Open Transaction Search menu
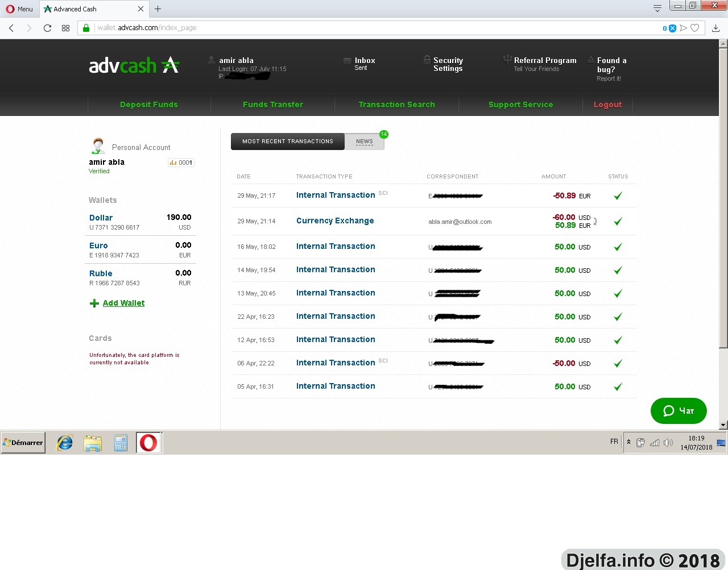Viewport: 728px width, 570px height. pos(397,105)
